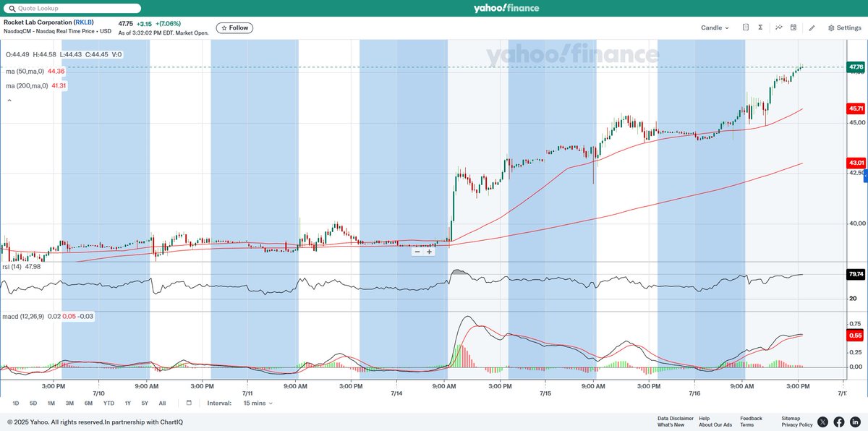Viewport: 868px width, 431px height.
Task: Select the 5Y range
Action: 145,403
